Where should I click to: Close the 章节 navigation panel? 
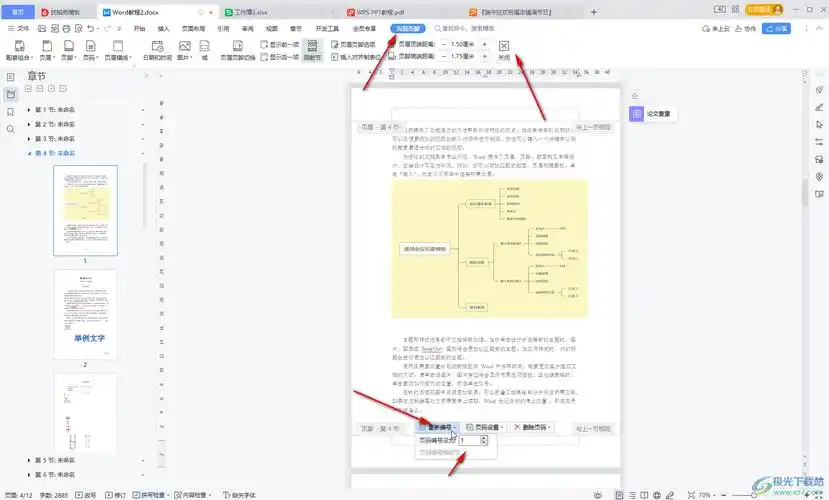[x=146, y=76]
